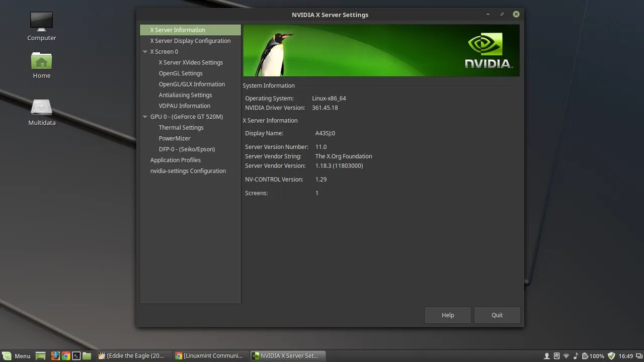Open Thermal Settings page

181,128
